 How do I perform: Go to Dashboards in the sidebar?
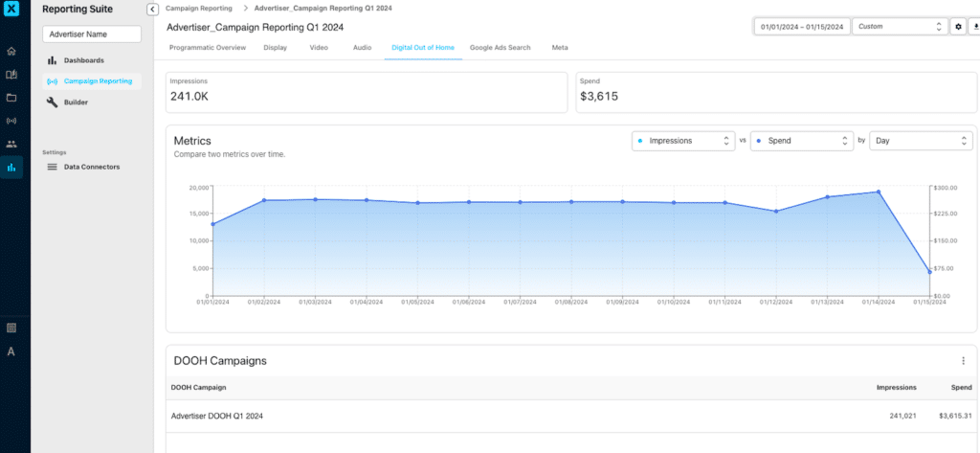point(83,60)
